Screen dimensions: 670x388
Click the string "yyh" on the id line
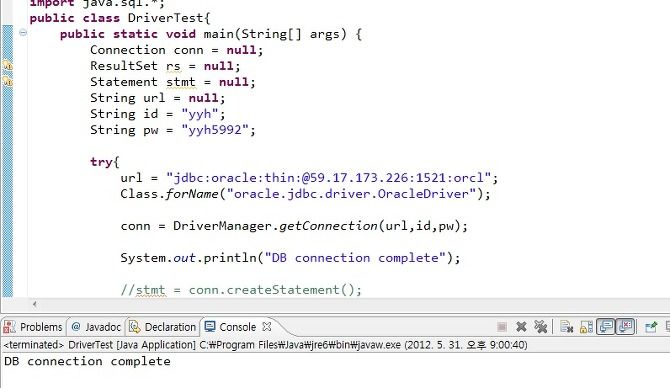[200, 114]
